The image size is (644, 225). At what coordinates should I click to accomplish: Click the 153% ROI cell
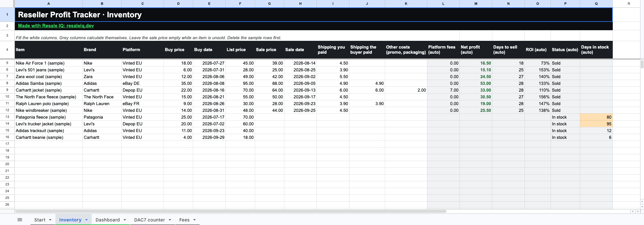(x=538, y=70)
